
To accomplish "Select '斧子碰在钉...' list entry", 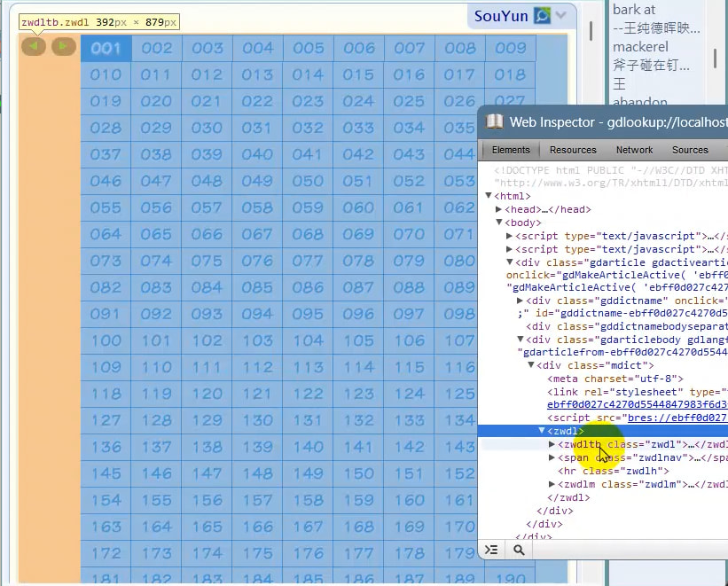I will [x=651, y=65].
